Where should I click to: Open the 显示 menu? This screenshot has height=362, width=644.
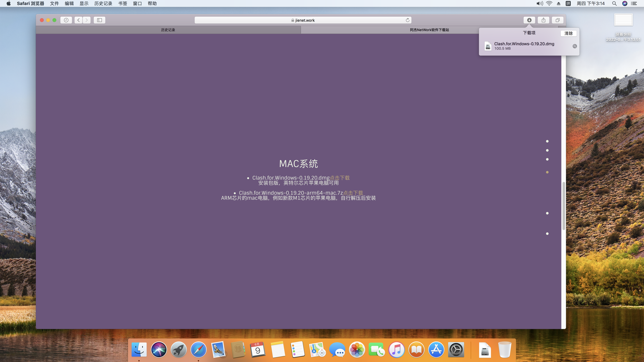(84, 3)
